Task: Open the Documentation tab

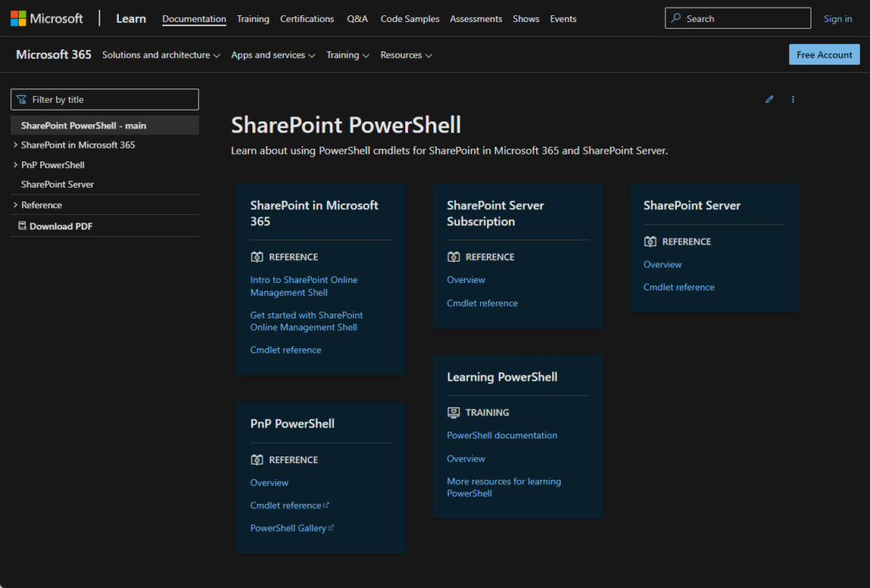Action: pyautogui.click(x=195, y=19)
